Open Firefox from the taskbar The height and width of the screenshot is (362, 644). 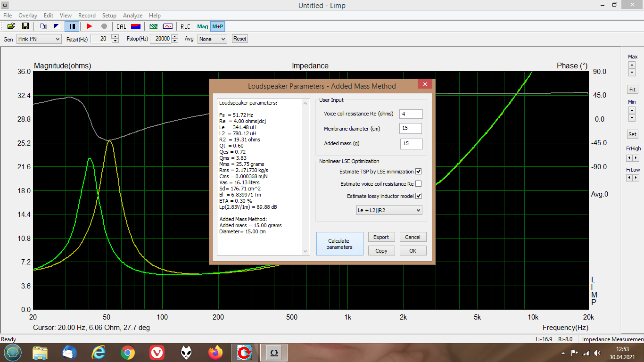click(215, 353)
